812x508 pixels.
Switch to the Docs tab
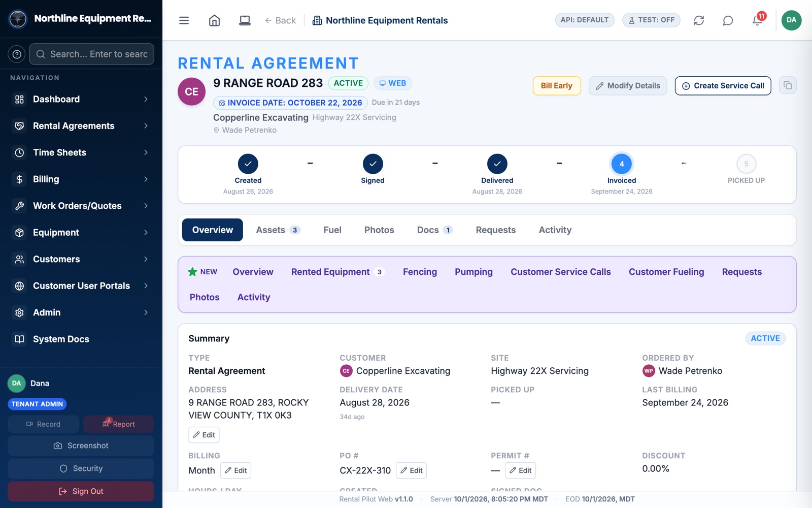[434, 230]
